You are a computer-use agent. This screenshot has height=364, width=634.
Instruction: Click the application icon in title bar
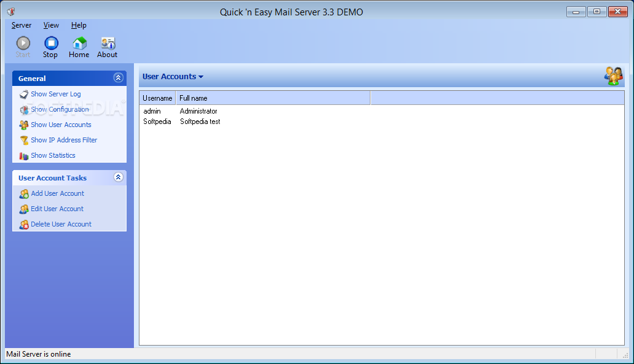[11, 12]
